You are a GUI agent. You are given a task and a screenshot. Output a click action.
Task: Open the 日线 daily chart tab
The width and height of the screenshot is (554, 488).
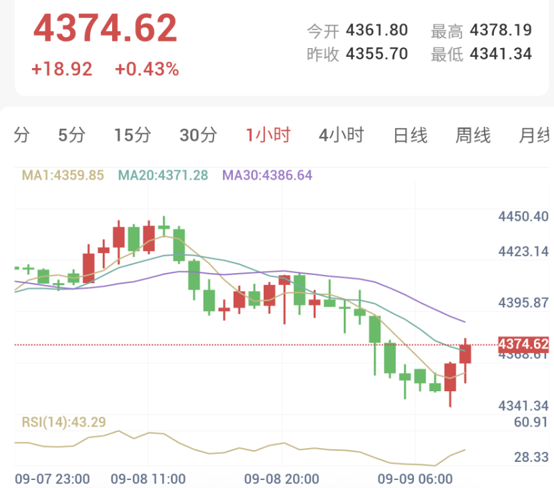point(411,135)
